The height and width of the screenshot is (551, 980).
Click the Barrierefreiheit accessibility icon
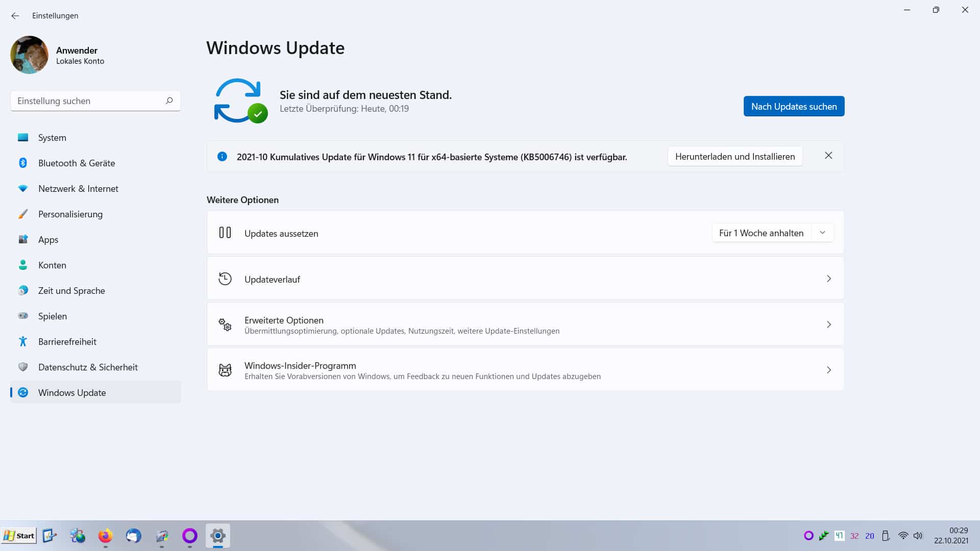click(23, 341)
